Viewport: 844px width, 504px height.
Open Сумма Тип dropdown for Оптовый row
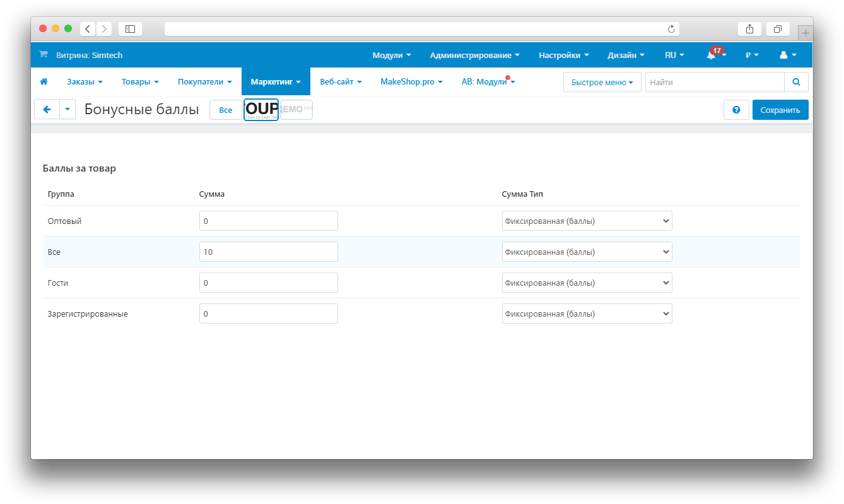pyautogui.click(x=587, y=221)
